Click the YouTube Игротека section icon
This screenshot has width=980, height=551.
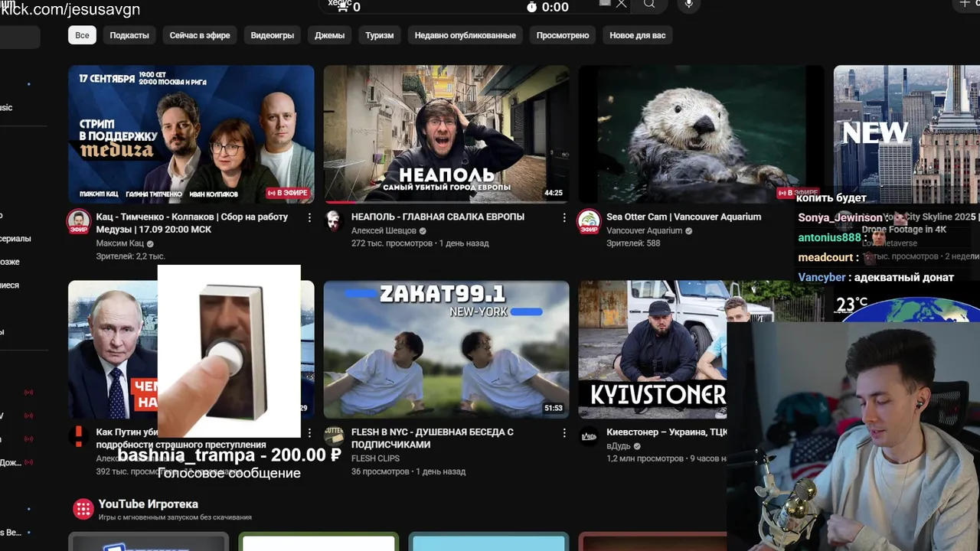[83, 509]
